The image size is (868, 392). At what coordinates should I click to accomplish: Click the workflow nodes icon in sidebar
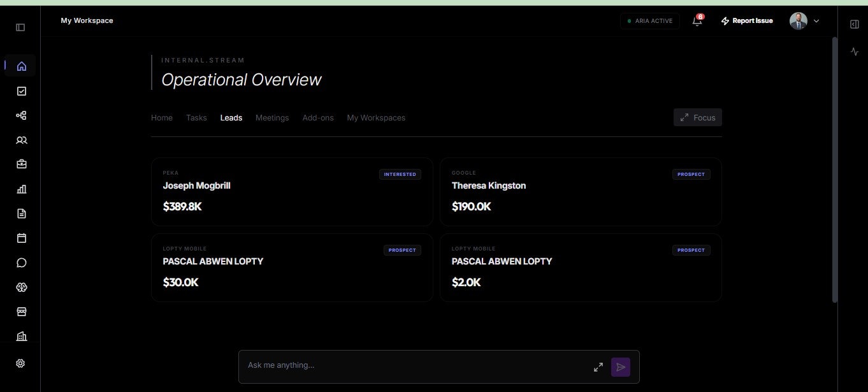click(x=21, y=115)
